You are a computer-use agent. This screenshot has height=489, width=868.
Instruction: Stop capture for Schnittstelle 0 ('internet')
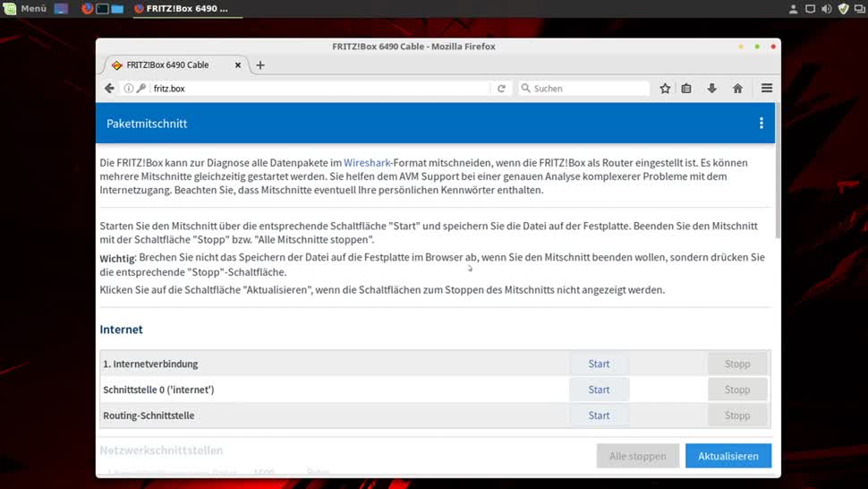click(737, 390)
